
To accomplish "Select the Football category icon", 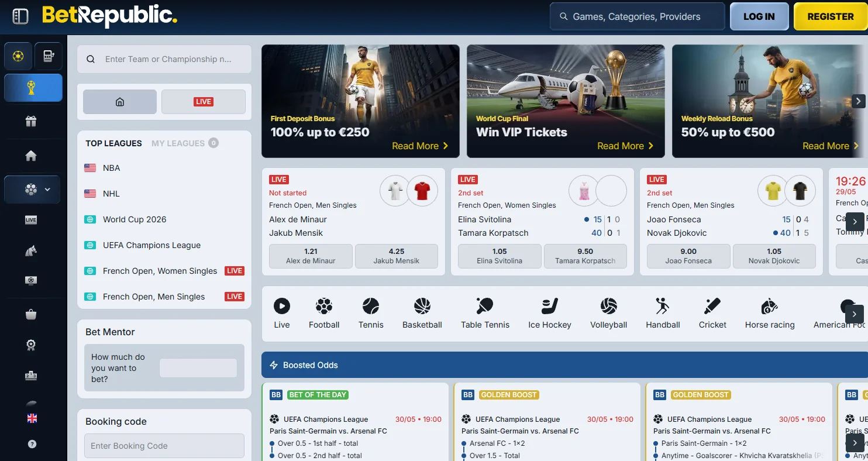I will click(x=324, y=312).
